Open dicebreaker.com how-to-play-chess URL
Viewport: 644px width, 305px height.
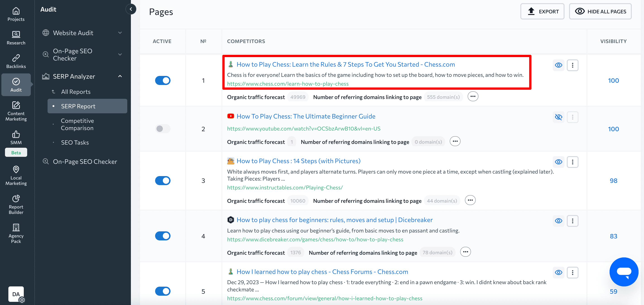(315, 240)
